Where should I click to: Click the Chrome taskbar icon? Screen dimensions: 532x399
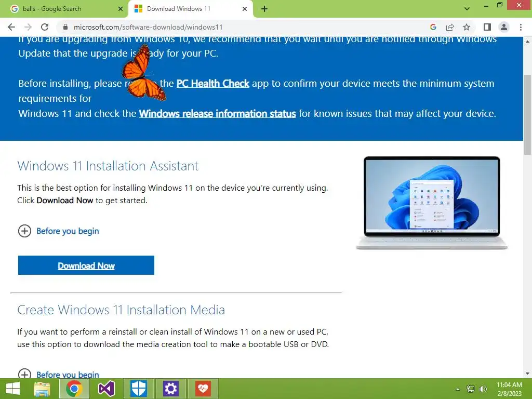(74, 389)
